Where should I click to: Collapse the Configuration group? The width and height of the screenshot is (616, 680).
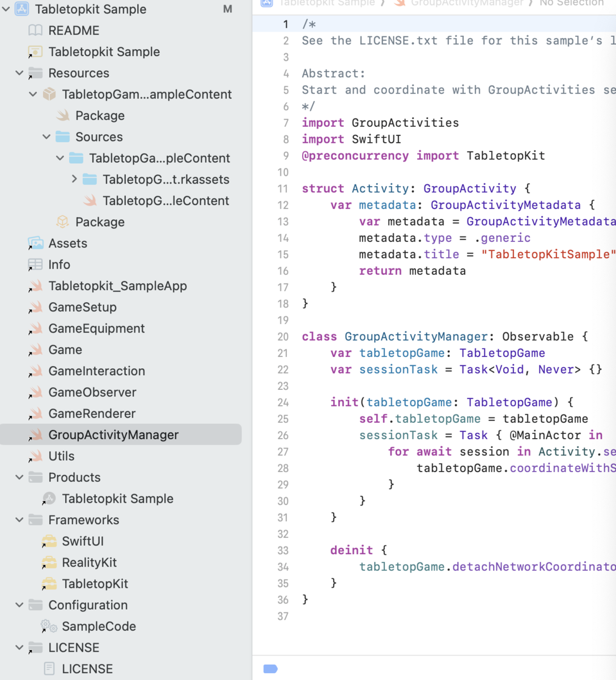point(19,605)
